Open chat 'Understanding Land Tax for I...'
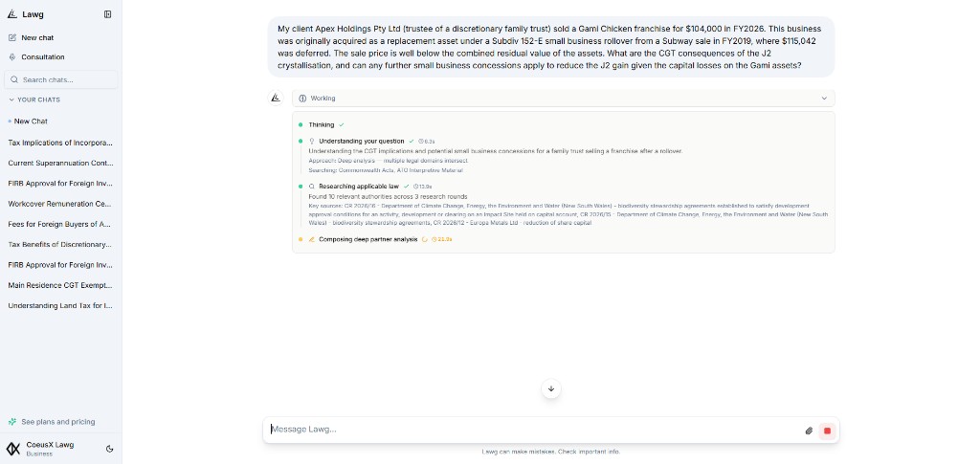Image resolution: width=980 pixels, height=464 pixels. 60,306
